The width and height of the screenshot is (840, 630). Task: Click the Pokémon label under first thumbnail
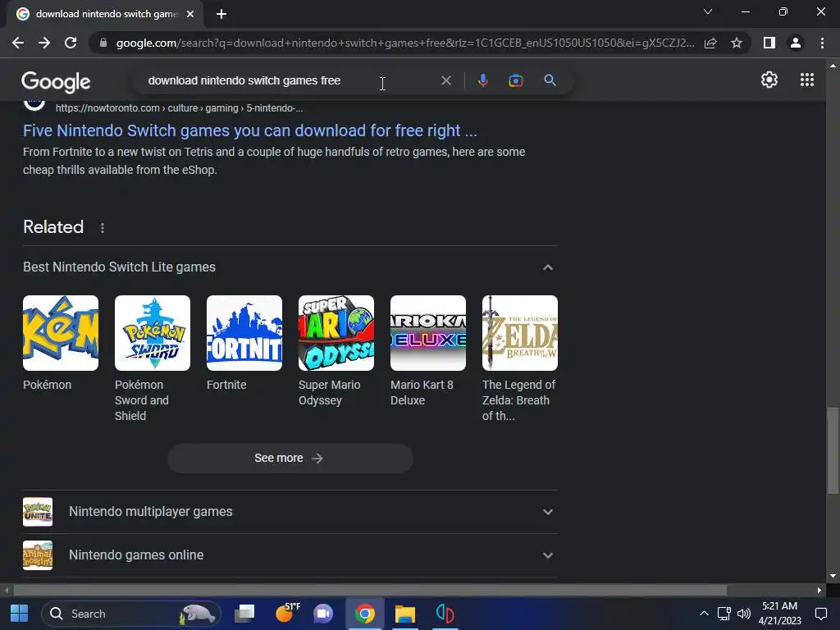click(x=47, y=385)
